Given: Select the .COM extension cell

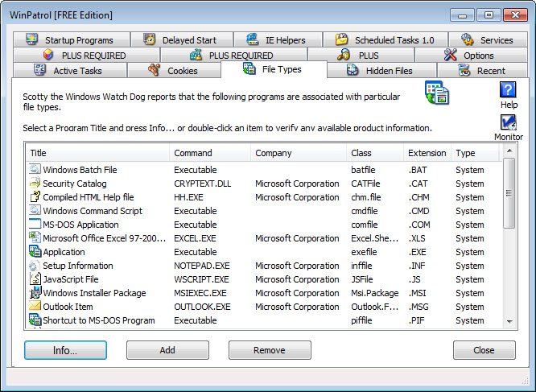Looking at the screenshot, I should click(x=419, y=225).
